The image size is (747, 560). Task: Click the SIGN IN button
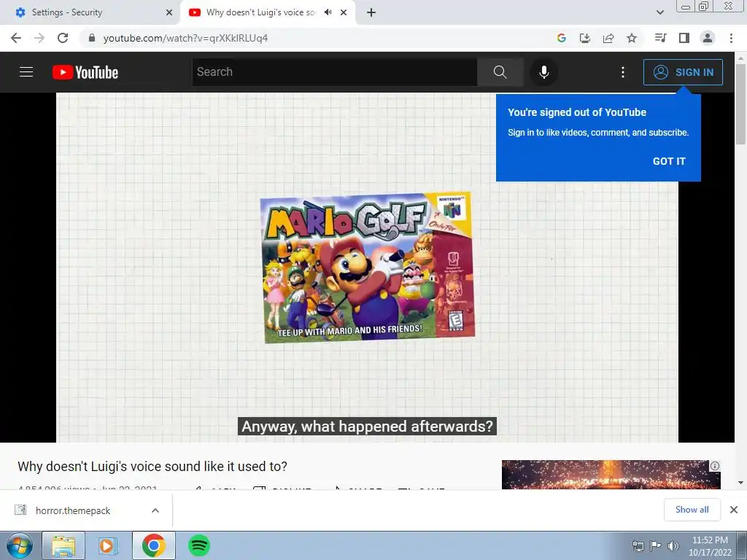point(683,72)
